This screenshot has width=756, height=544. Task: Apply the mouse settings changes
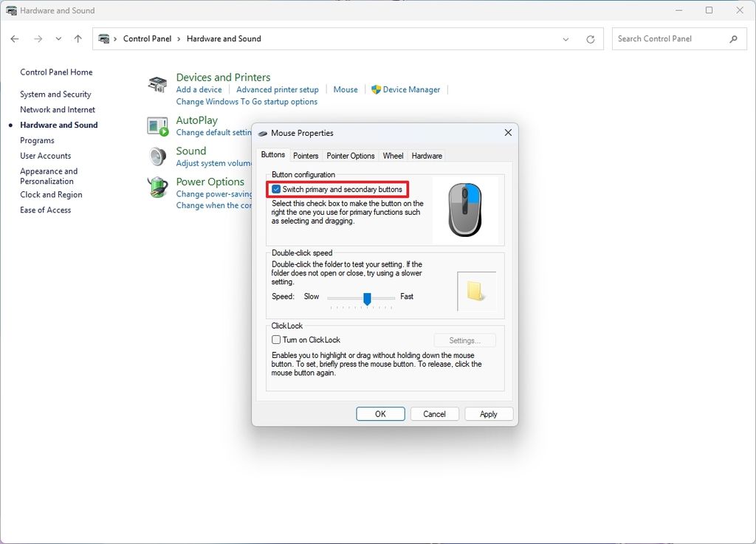point(489,413)
